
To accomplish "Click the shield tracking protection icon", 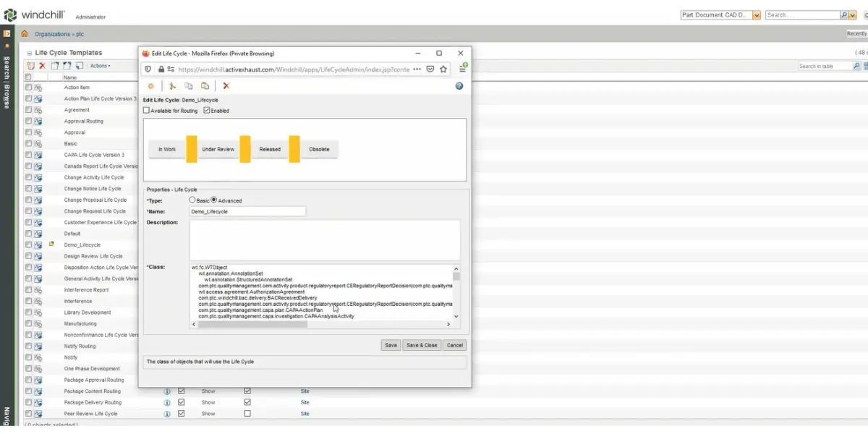I will click(148, 69).
